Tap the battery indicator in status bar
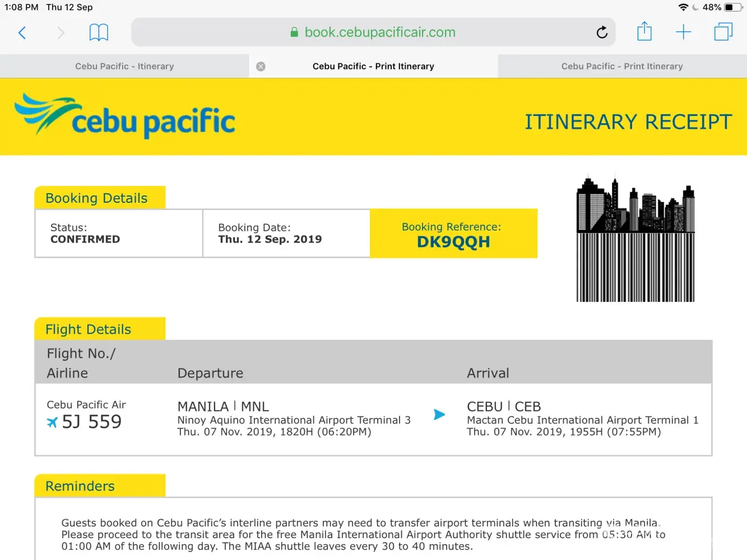This screenshot has height=560, width=747. tap(733, 7)
